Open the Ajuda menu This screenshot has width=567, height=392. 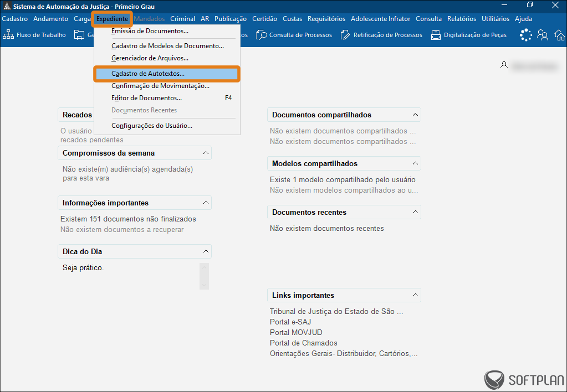523,19
